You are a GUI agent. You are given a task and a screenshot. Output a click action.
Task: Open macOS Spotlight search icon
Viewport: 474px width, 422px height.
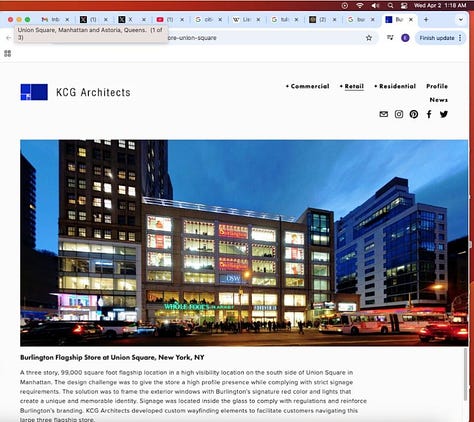click(390, 5)
